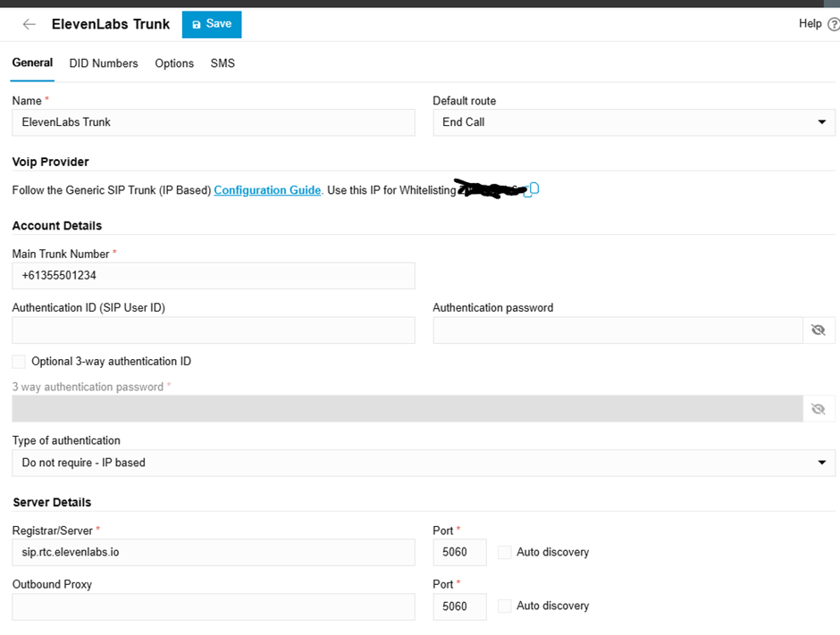Click the Help text link
840x635 pixels.
(x=810, y=23)
